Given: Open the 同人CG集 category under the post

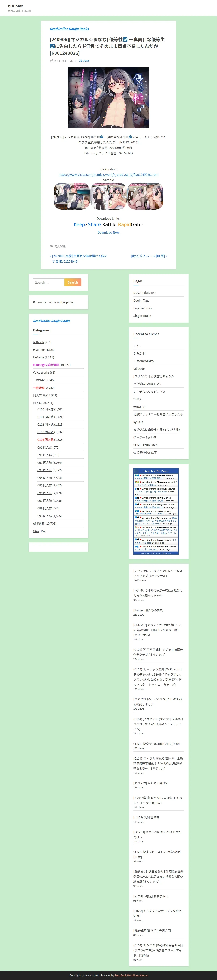Looking at the screenshot, I should pos(60,246).
